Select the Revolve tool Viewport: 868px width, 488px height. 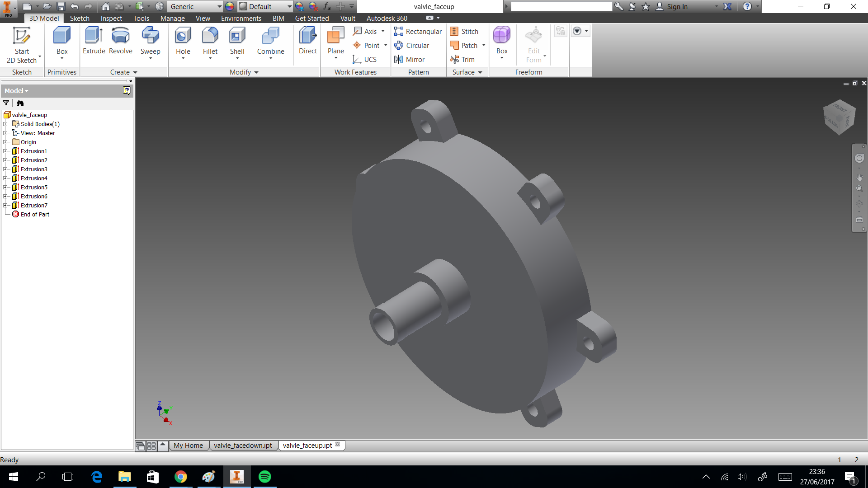tap(120, 41)
